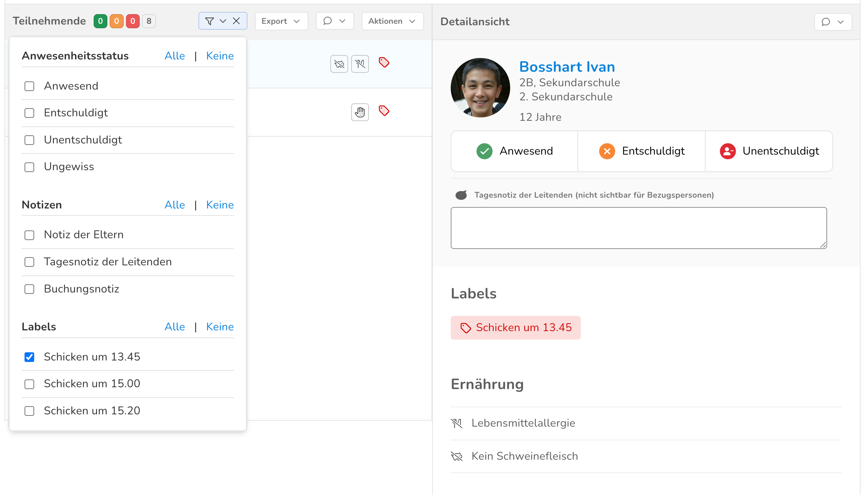Check the Entschuldigt filter checkbox
The image size is (868, 495).
click(29, 113)
